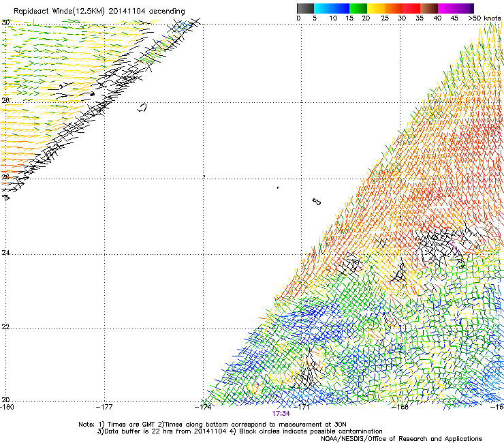Click the '20141104 ascending' date text in title
The width and height of the screenshot is (504, 443).
(146, 12)
